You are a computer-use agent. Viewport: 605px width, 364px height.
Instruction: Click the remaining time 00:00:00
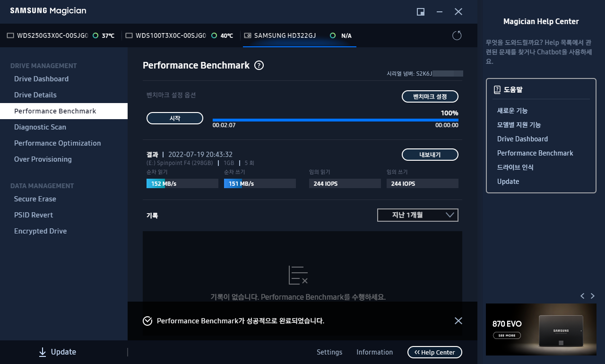point(447,126)
